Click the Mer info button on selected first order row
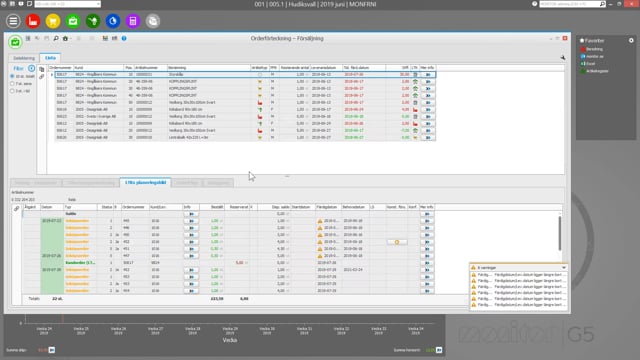Viewport: 640px width, 360px height. tap(427, 75)
